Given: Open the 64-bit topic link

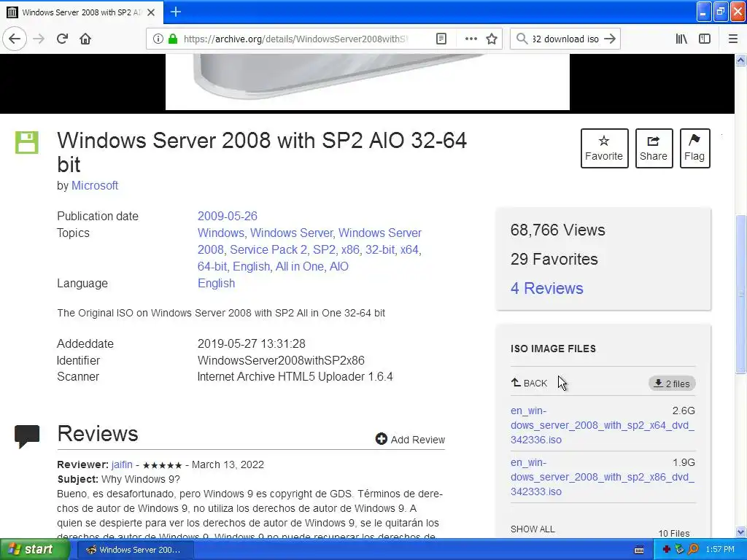Looking at the screenshot, I should click(x=212, y=266).
